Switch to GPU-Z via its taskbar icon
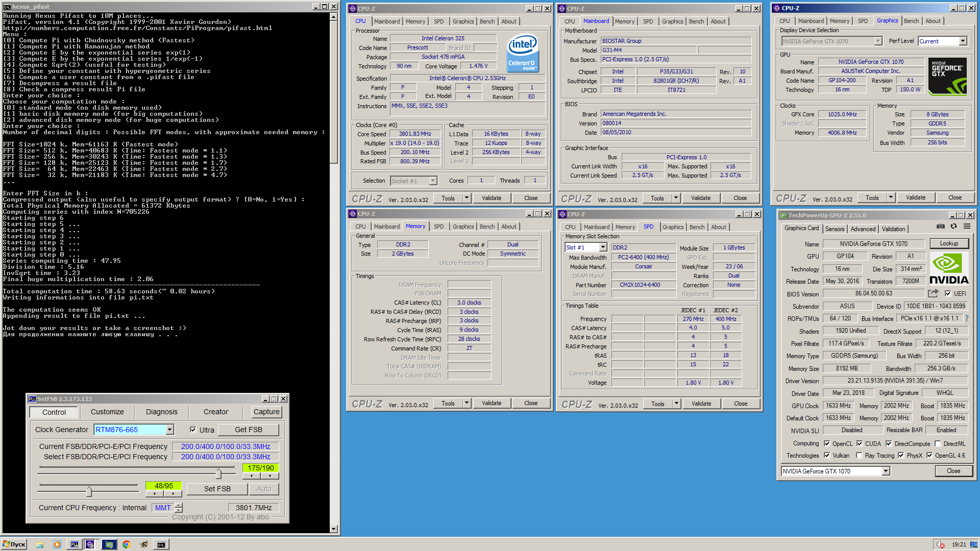 (109, 544)
